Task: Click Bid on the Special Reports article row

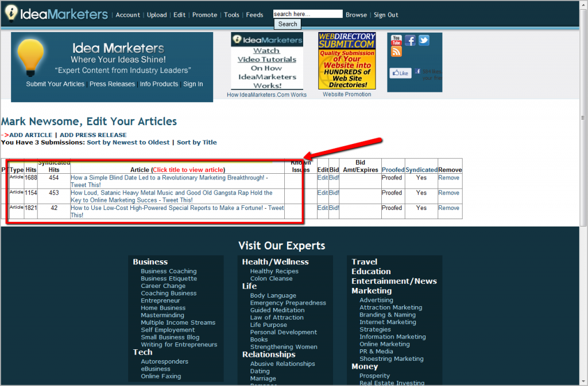Action: (x=333, y=208)
